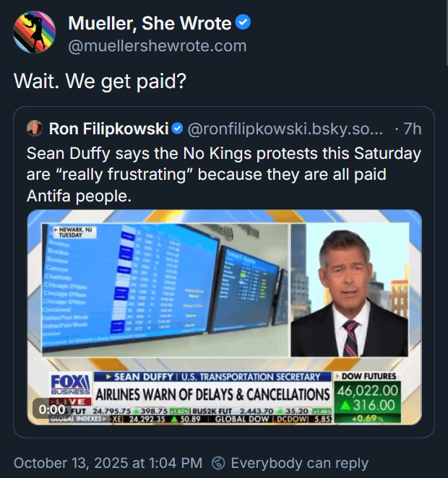
Task: Click the "Everybody can reply" label
Action: [299, 463]
